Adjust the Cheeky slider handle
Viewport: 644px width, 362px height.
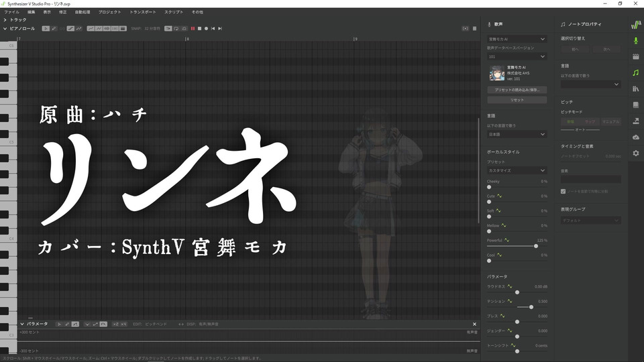click(x=489, y=187)
